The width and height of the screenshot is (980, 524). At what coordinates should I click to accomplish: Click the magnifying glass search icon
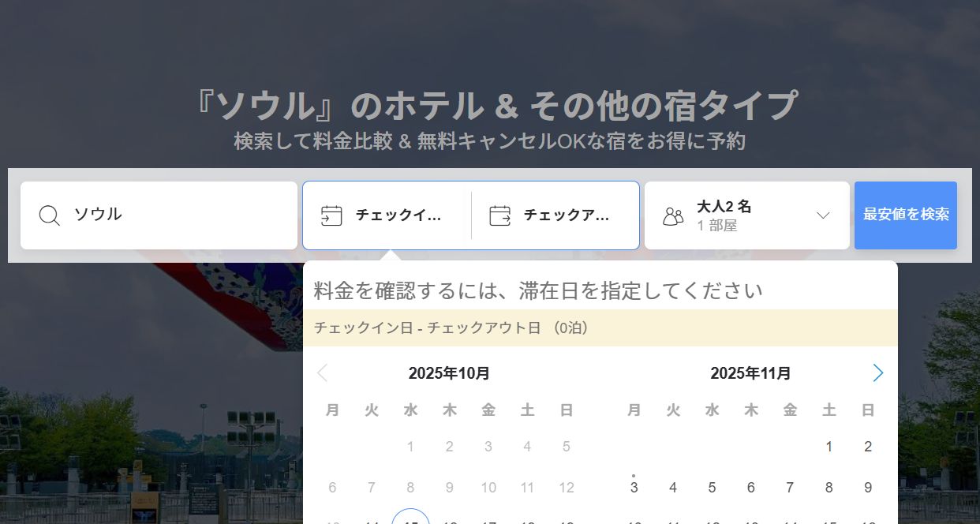pos(49,215)
